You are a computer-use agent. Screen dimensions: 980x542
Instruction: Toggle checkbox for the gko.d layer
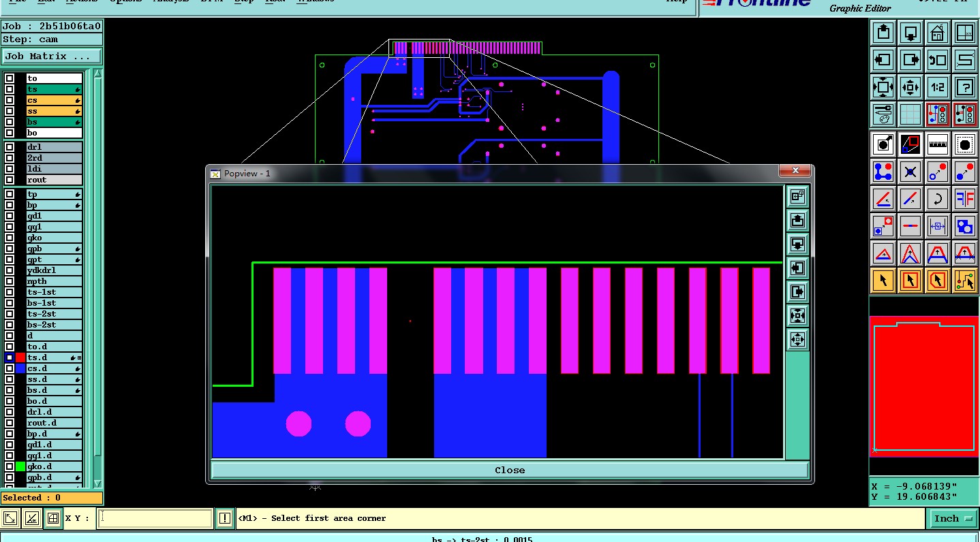pos(10,466)
